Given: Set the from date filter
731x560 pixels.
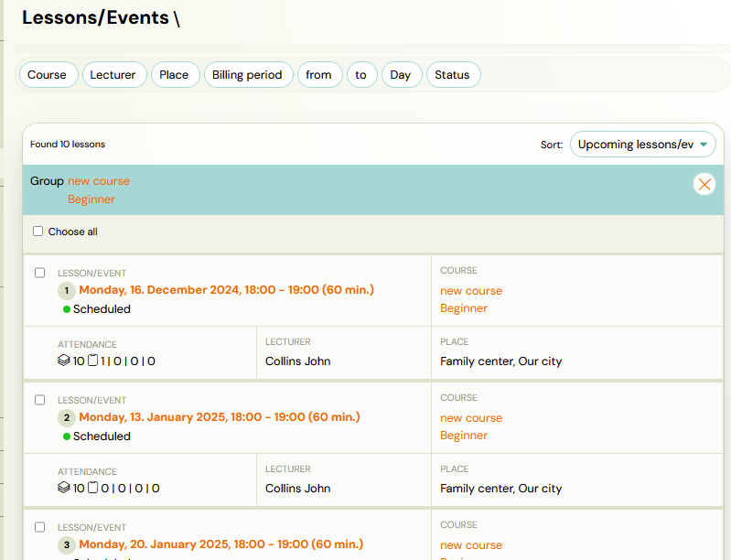Looking at the screenshot, I should (318, 75).
